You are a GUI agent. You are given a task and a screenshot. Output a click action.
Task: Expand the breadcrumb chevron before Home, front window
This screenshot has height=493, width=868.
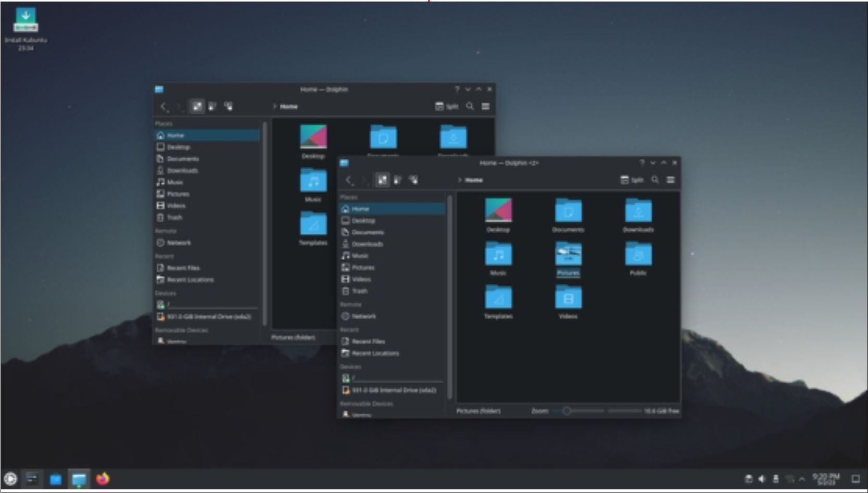coord(460,180)
